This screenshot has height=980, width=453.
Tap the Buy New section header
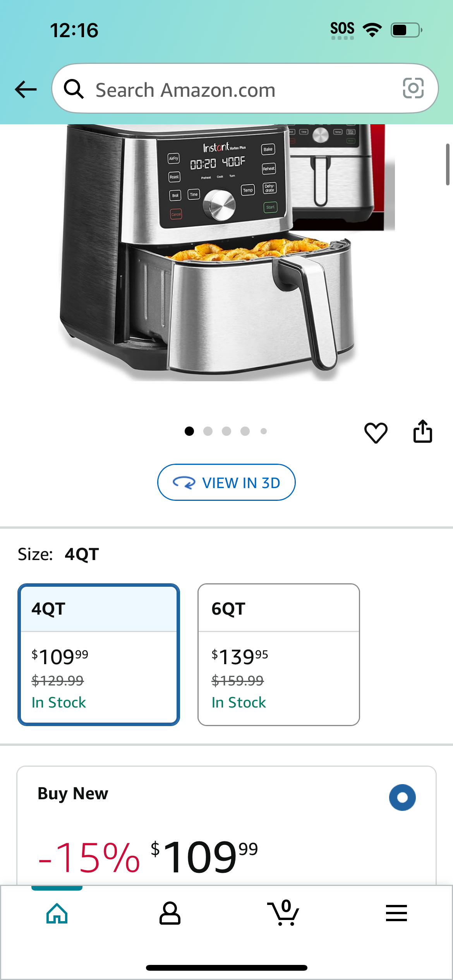click(73, 794)
